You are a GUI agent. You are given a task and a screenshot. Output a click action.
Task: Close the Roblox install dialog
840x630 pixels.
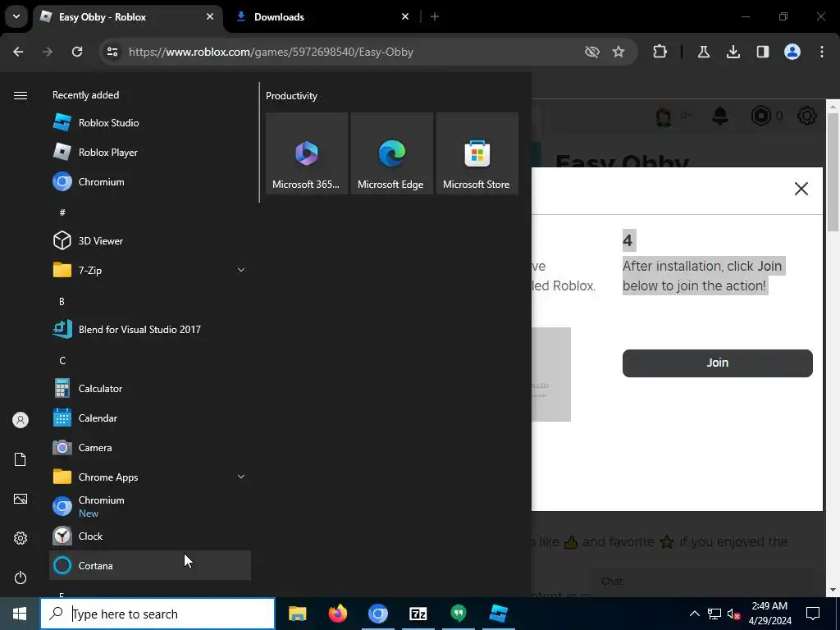[x=801, y=189]
